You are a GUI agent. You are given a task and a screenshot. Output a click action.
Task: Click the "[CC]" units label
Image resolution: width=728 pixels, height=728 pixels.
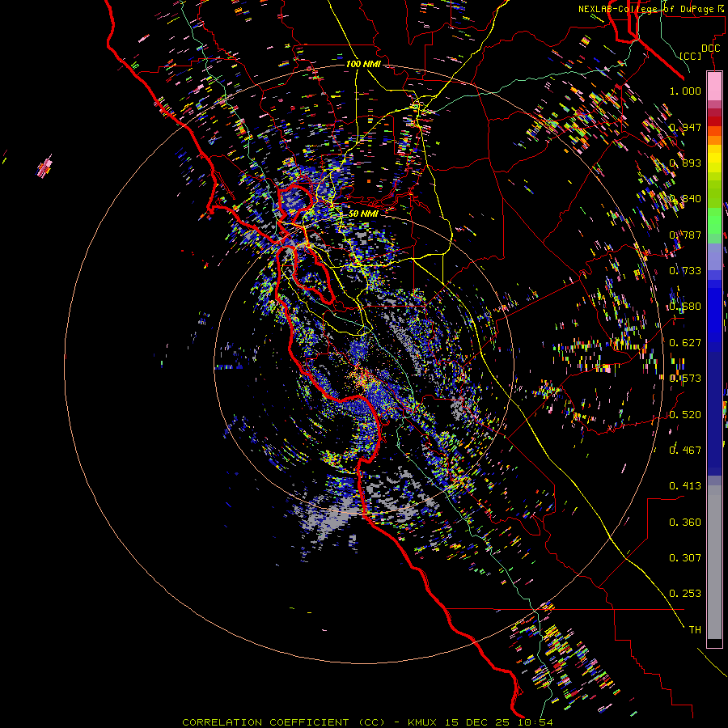[691, 56]
